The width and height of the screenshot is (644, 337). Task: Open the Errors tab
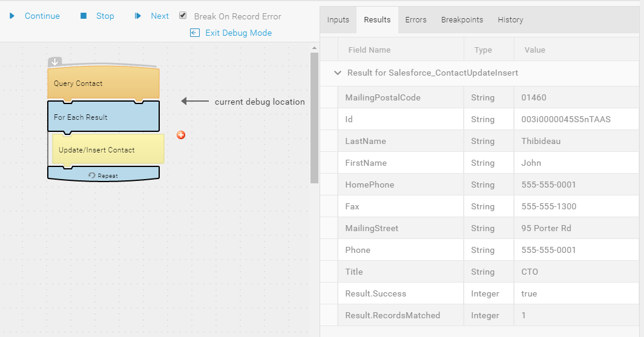416,20
